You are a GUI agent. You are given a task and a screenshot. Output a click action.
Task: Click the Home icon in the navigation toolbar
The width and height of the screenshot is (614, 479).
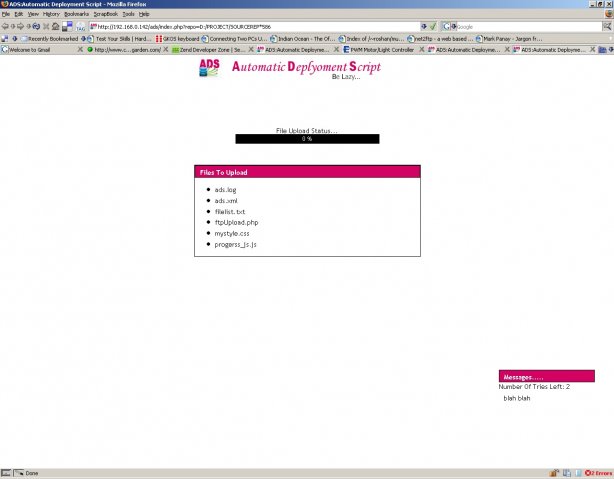click(x=54, y=26)
